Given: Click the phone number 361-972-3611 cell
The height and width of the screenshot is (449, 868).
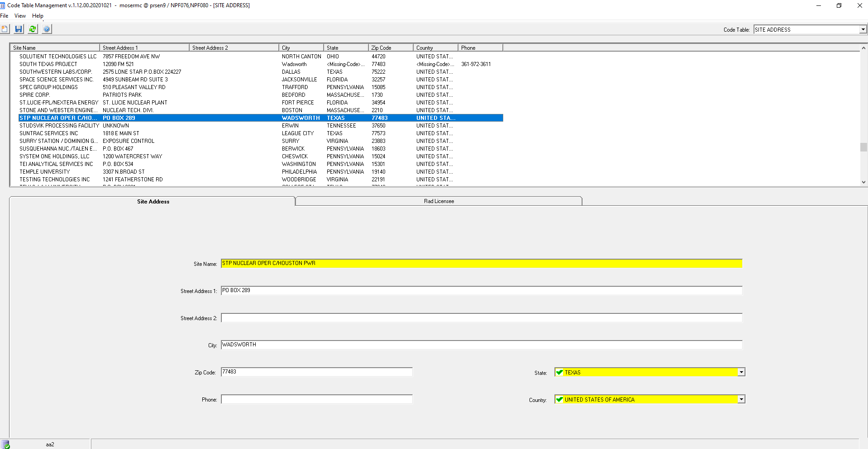Looking at the screenshot, I should [x=476, y=64].
